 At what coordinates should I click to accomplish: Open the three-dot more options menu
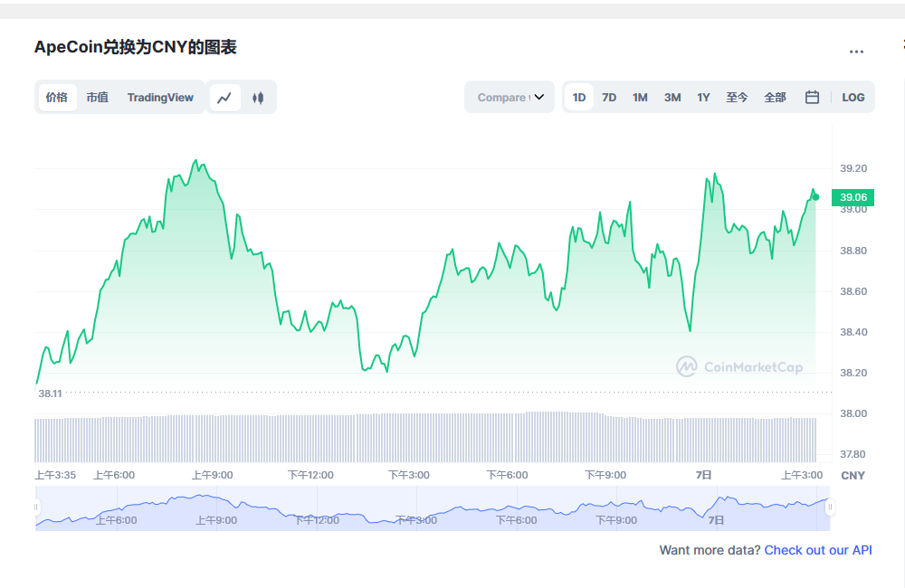(856, 52)
